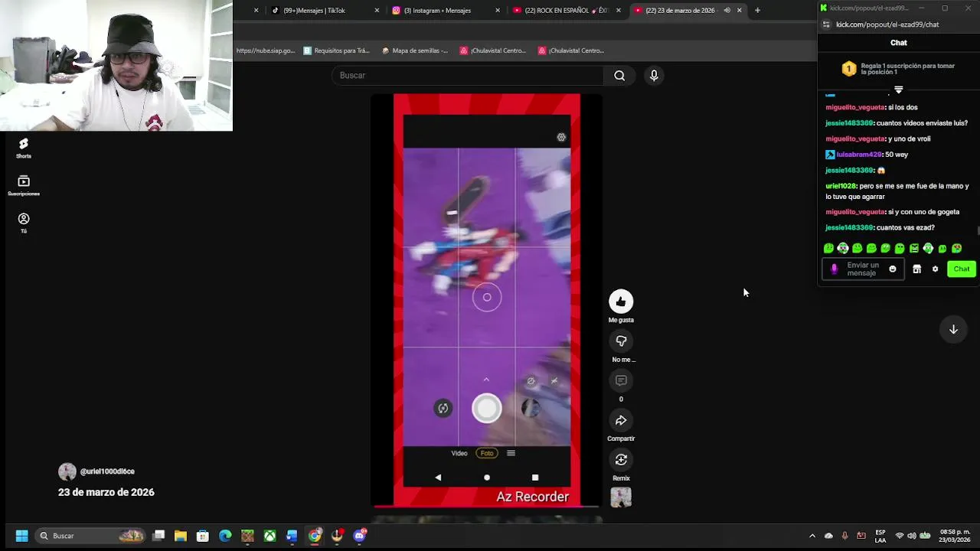Dislike the short with No me gusta
The image size is (980, 551).
tap(621, 341)
